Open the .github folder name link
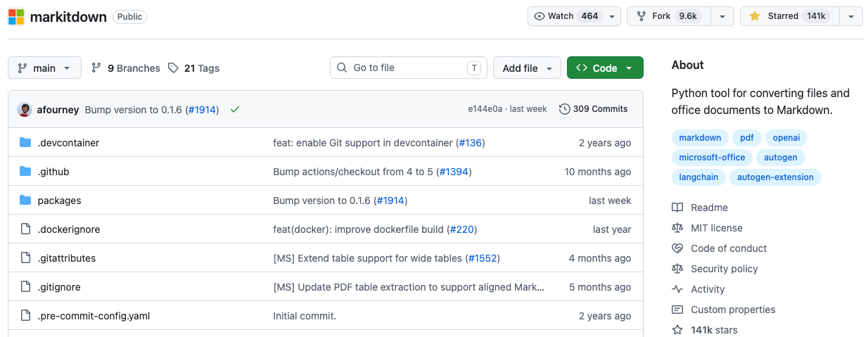The width and height of the screenshot is (868, 337). [53, 172]
